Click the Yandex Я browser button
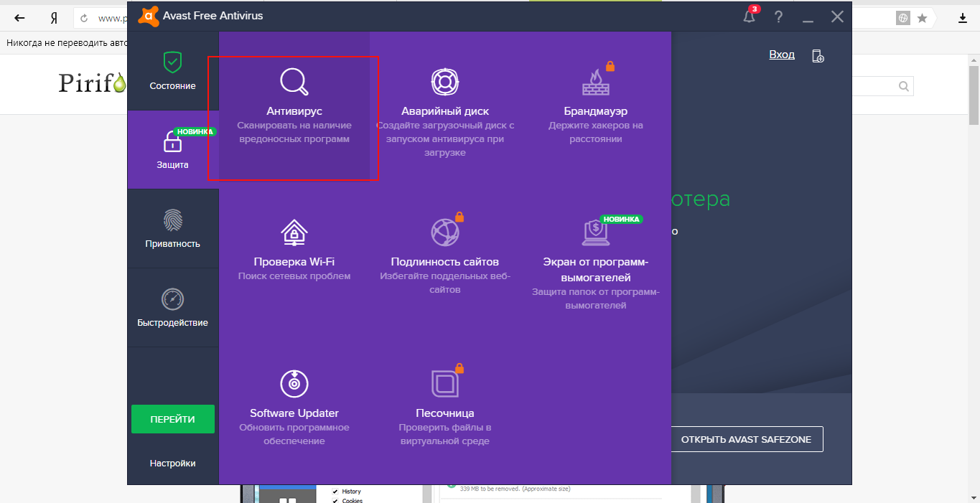The image size is (980, 503). pyautogui.click(x=54, y=18)
